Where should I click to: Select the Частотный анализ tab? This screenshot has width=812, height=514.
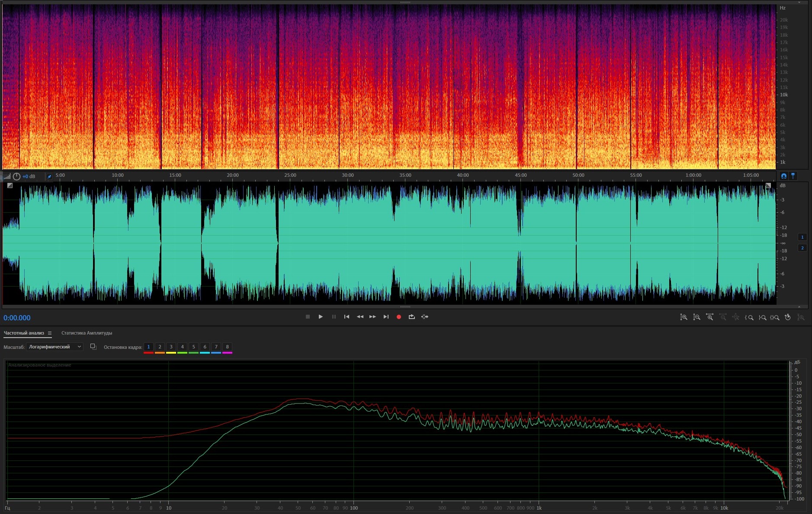coord(24,333)
